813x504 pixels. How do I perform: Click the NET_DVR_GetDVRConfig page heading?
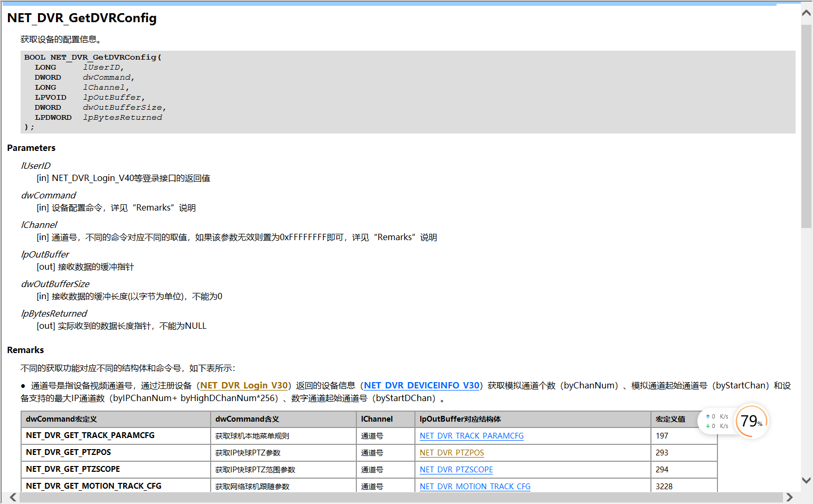pyautogui.click(x=81, y=17)
